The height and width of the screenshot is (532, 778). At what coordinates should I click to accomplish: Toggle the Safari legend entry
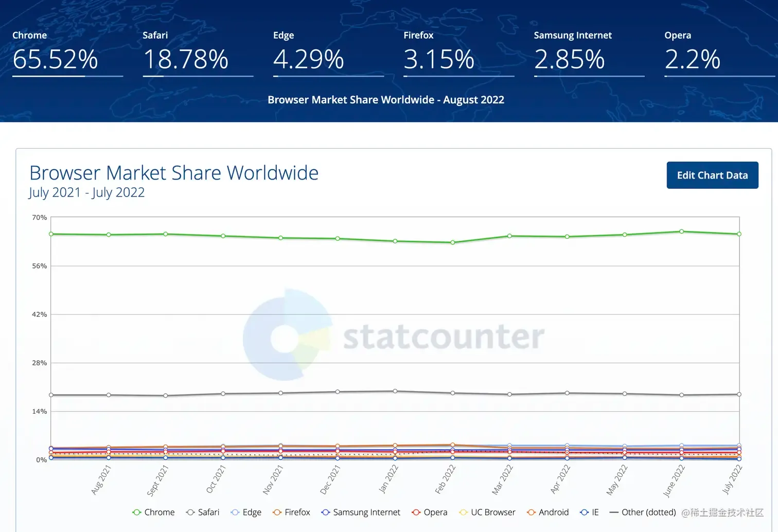[203, 512]
